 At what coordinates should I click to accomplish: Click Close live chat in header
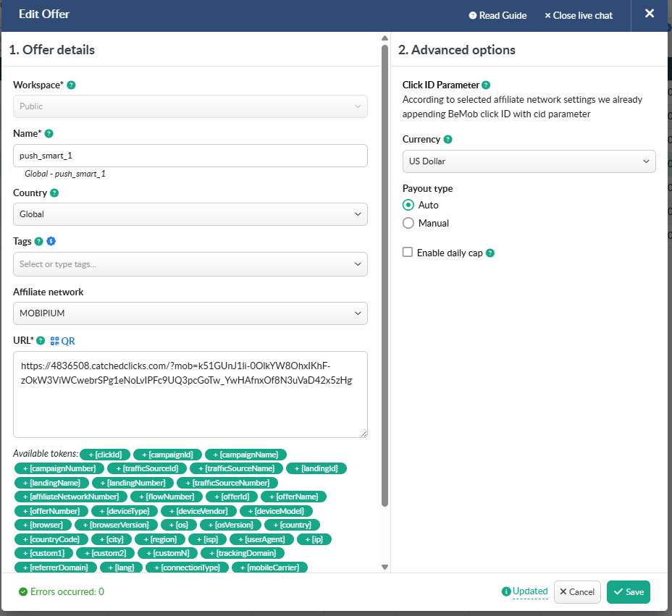578,15
